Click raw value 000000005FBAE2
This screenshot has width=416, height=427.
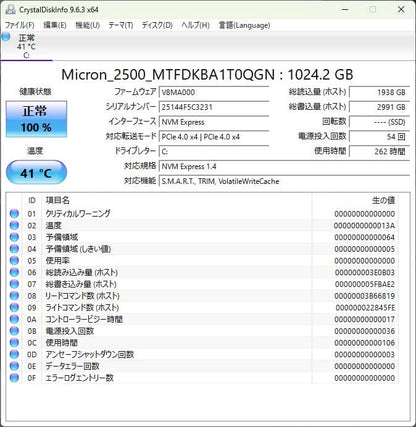[364, 284]
